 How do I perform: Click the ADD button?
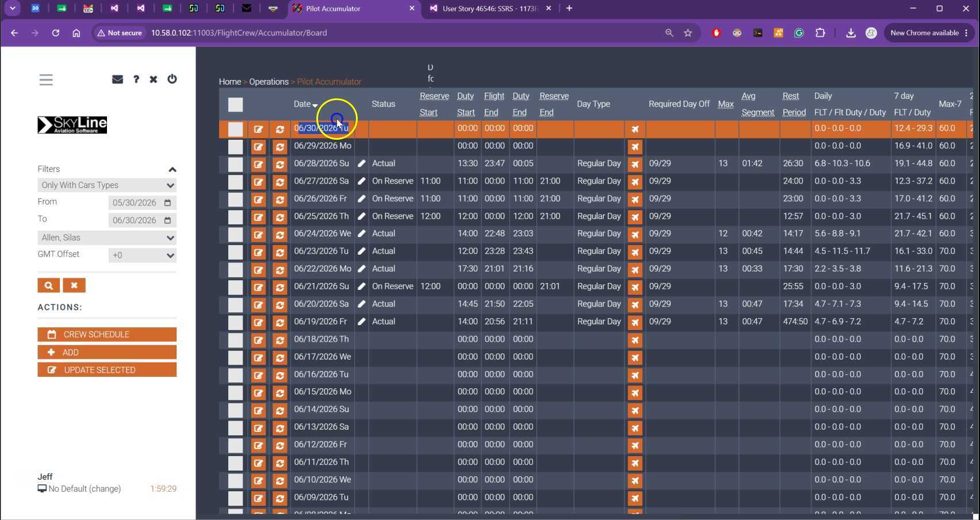tap(107, 353)
